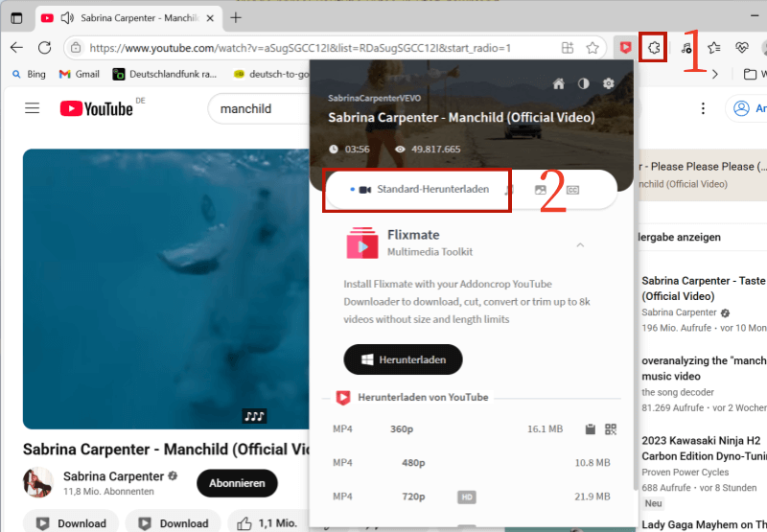Open Lady Gaga Mayhem video

click(x=704, y=524)
